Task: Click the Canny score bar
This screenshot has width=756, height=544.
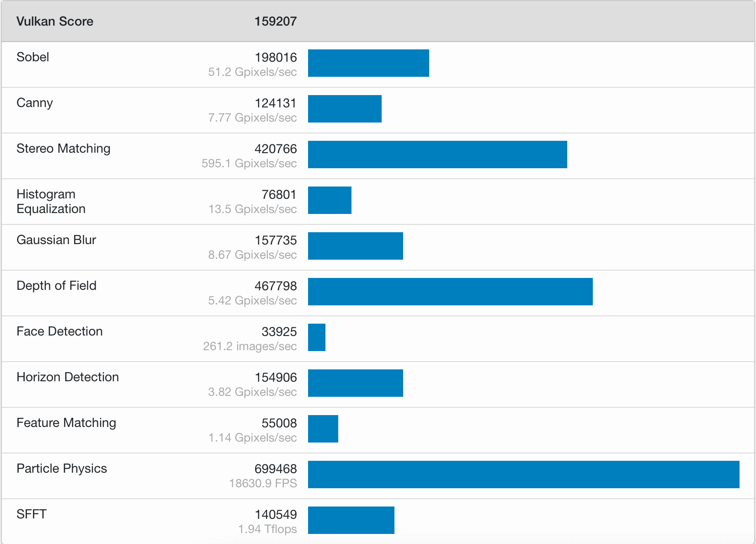Action: click(x=345, y=109)
